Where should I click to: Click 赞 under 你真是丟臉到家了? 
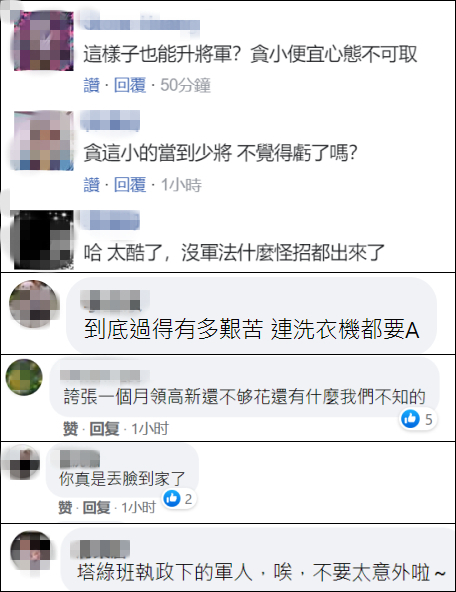coord(65,507)
